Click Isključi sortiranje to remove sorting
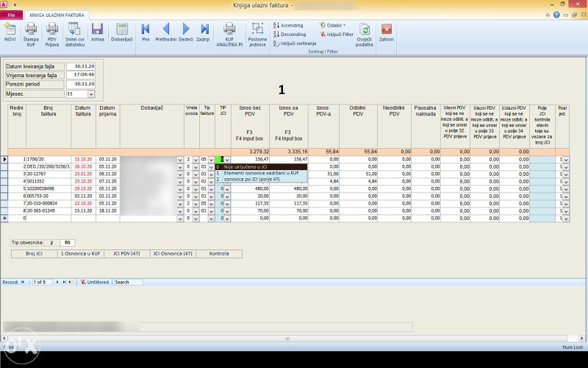This screenshot has width=588, height=368. [295, 43]
